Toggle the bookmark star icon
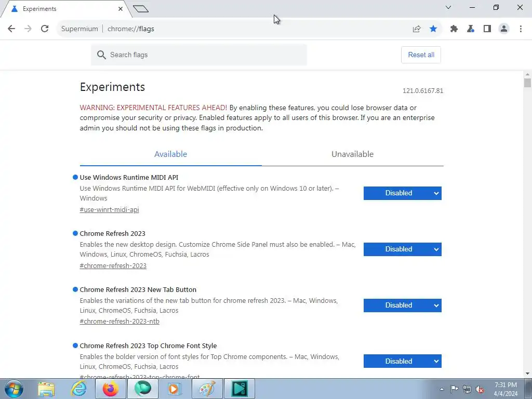 pyautogui.click(x=433, y=29)
